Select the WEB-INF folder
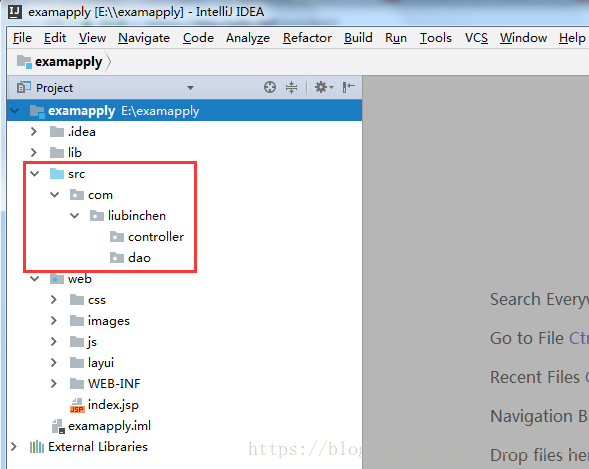 114,384
